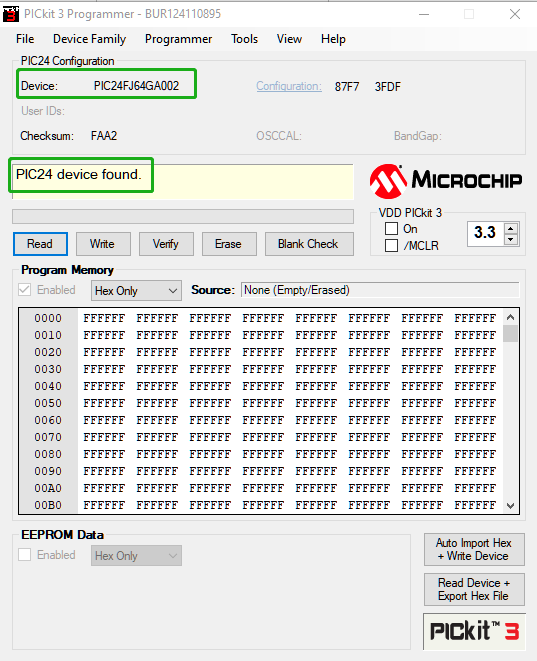Enable VDD PICkit 3 On checkbox

[x=391, y=228]
